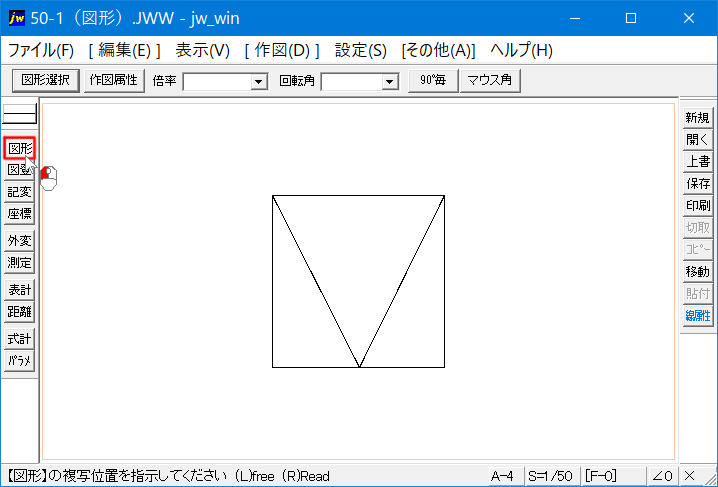Select the 図形 tool button
The image size is (718, 487).
pos(20,148)
